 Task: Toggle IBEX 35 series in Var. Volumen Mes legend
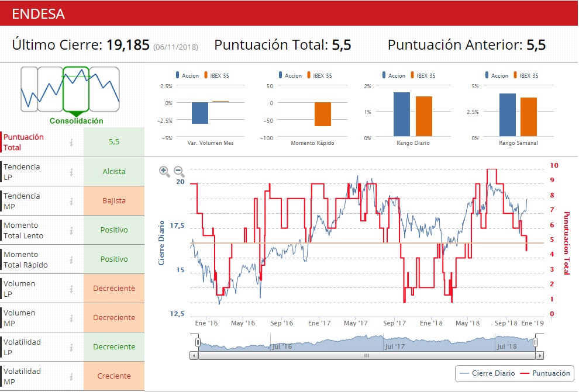click(x=217, y=75)
